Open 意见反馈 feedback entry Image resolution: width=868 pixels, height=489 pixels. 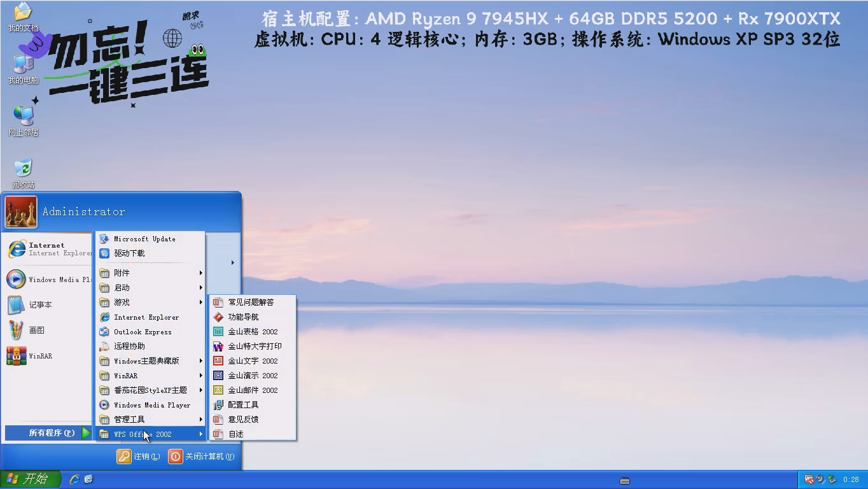(253, 420)
